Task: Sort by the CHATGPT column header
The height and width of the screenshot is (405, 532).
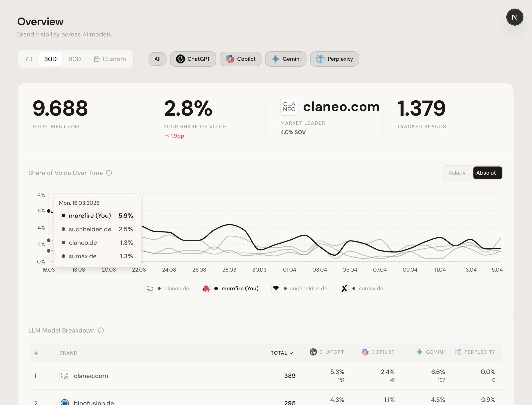Action: click(327, 352)
